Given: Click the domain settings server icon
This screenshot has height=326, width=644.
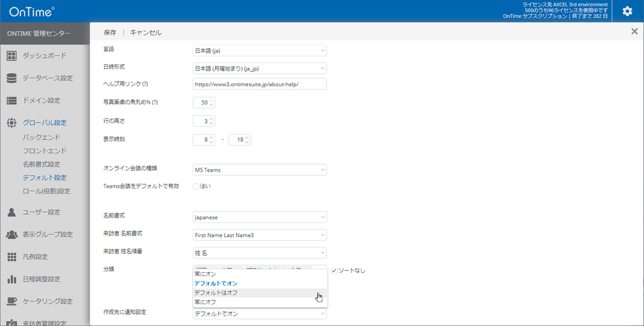Looking at the screenshot, I should click(11, 100).
